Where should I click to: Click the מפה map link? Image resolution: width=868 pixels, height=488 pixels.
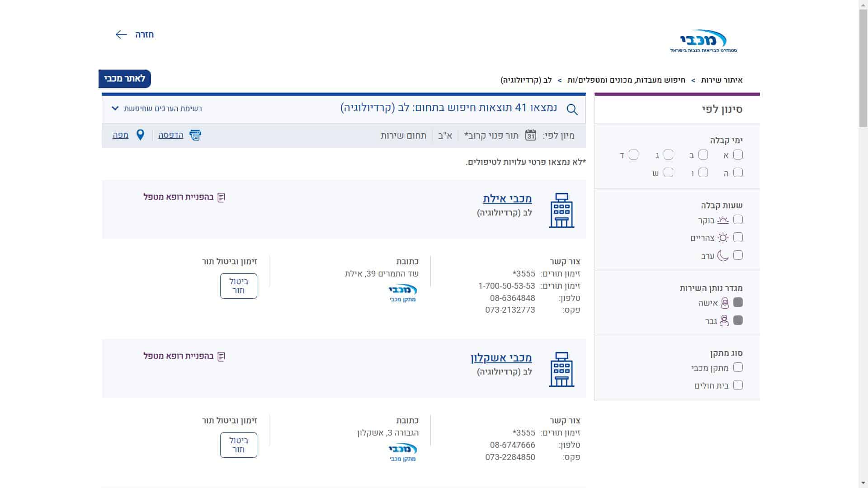120,135
